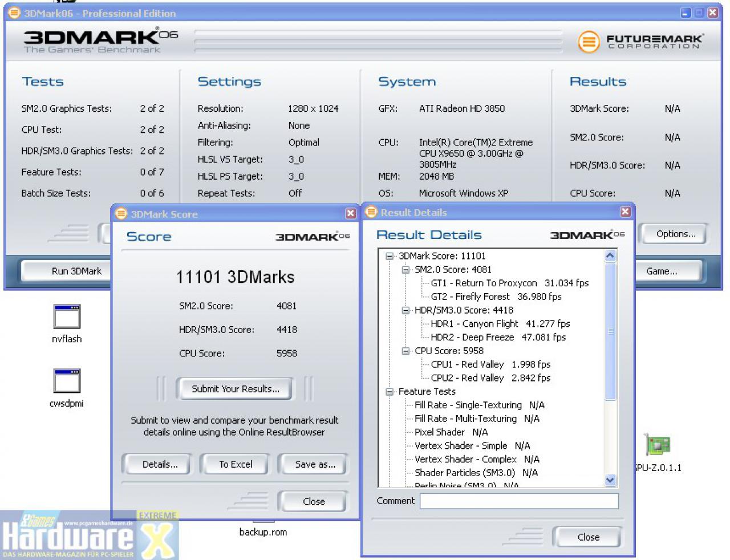Click the Feature Tests 0 of 7 value
730x560 pixels.
point(152,172)
